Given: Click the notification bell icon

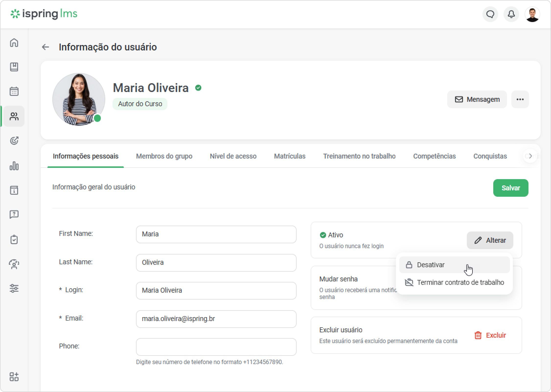Looking at the screenshot, I should click(511, 14).
